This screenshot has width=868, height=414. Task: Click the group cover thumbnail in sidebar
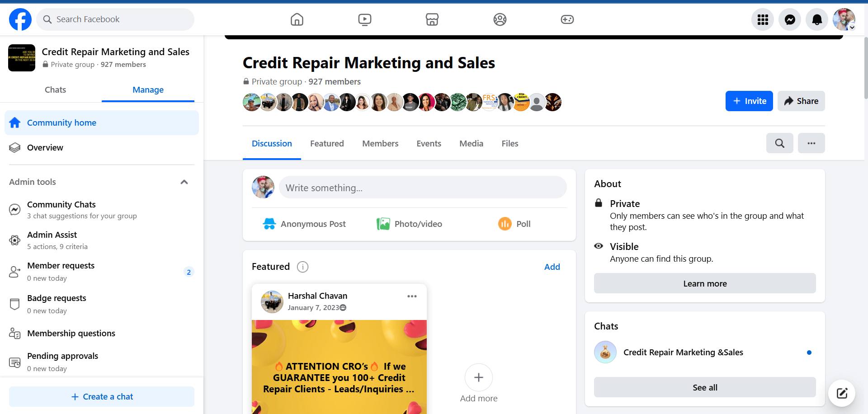[22, 58]
